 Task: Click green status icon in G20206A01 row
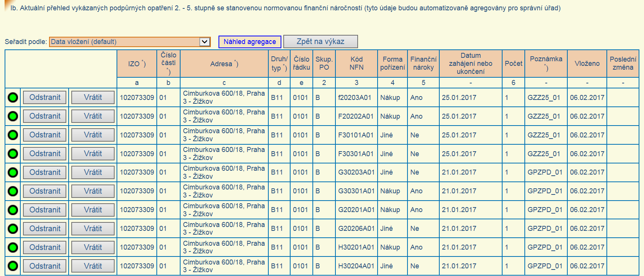pos(13,229)
